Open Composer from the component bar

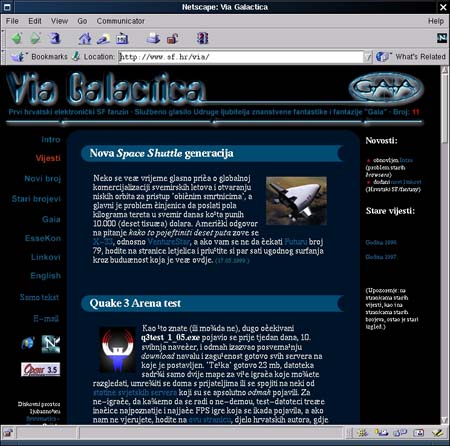437,433
